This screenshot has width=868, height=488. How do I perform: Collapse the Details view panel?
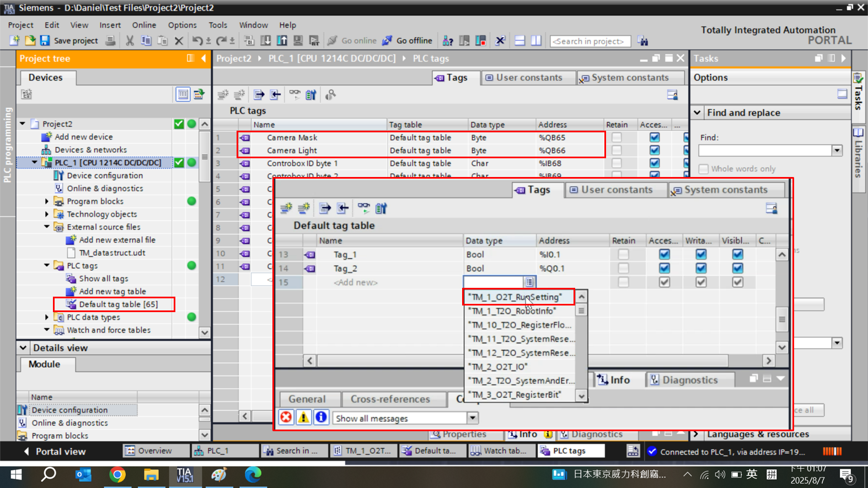click(23, 348)
